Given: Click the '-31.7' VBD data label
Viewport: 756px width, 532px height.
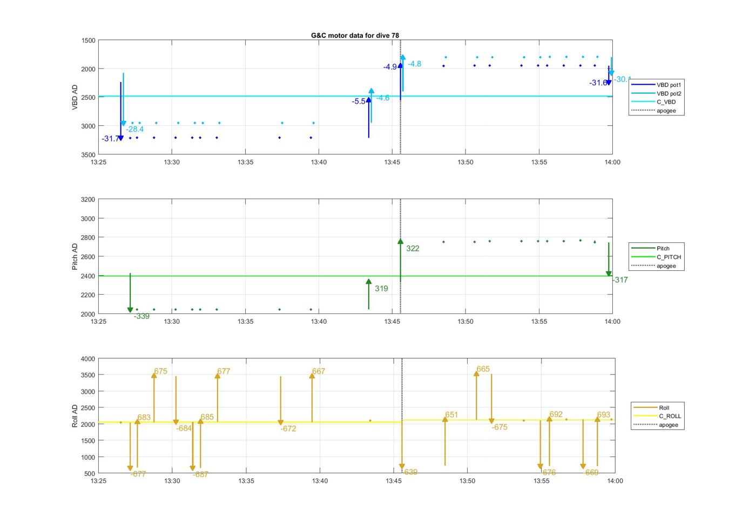Looking at the screenshot, I should tap(110, 139).
